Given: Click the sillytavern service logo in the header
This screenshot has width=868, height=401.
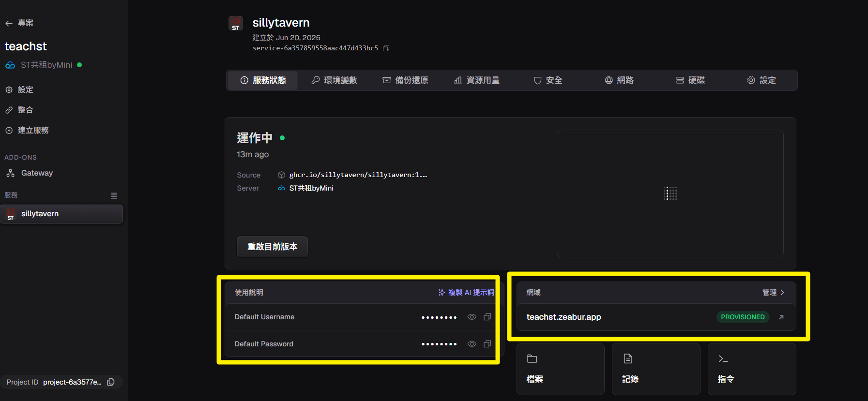Looking at the screenshot, I should click(x=236, y=23).
